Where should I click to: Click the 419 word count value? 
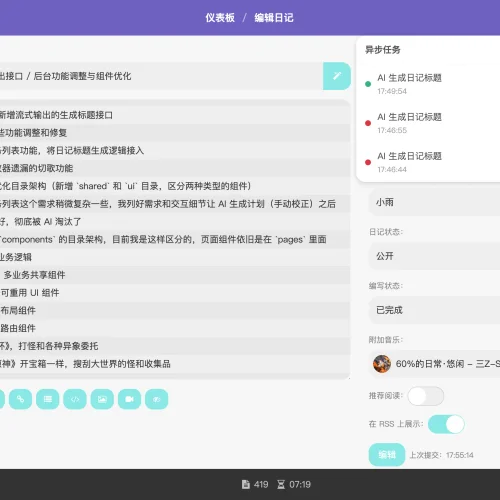(x=261, y=484)
